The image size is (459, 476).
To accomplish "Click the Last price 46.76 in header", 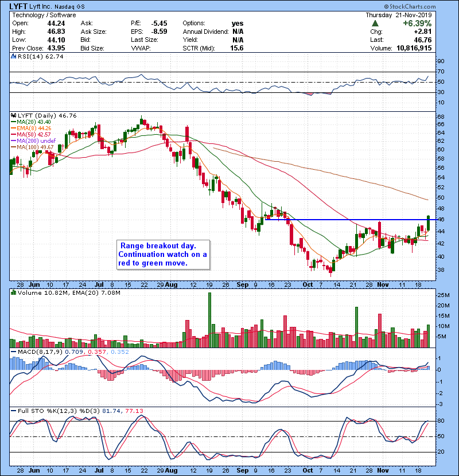I will pos(423,40).
